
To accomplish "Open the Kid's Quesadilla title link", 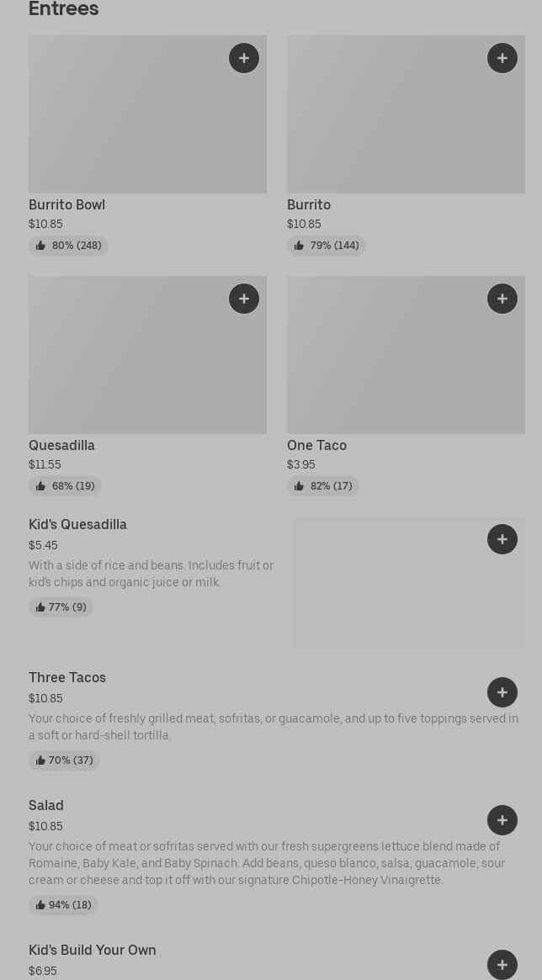I will pos(77,525).
